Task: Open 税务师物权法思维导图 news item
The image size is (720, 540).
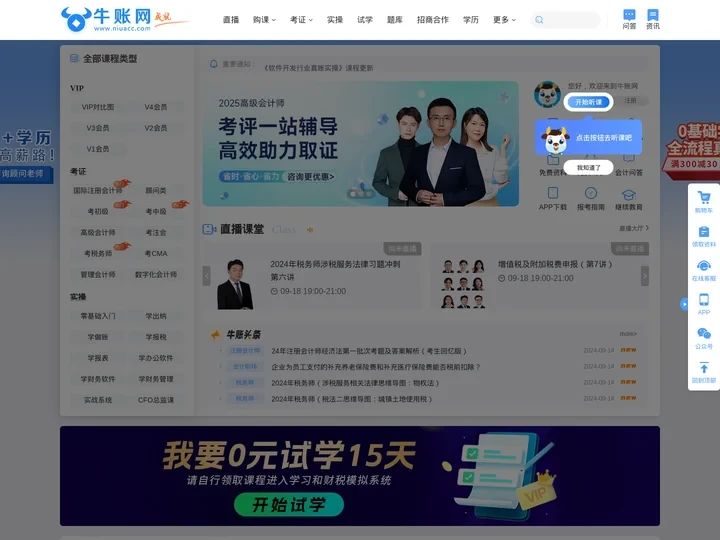Action: (x=355, y=383)
